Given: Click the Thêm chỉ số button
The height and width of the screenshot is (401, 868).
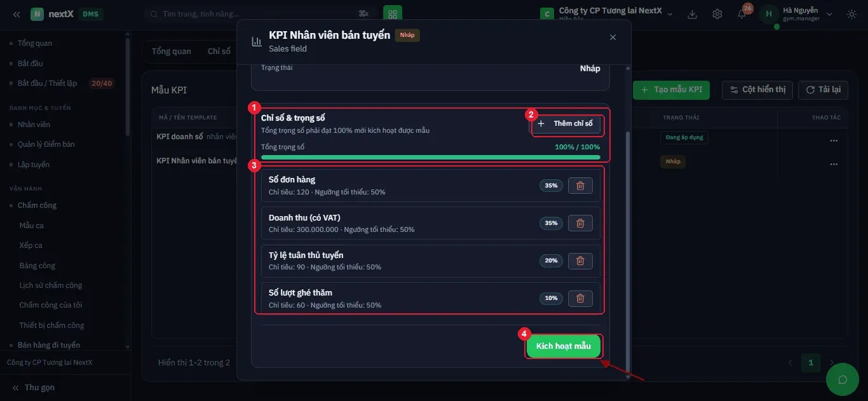Looking at the screenshot, I should pos(566,123).
